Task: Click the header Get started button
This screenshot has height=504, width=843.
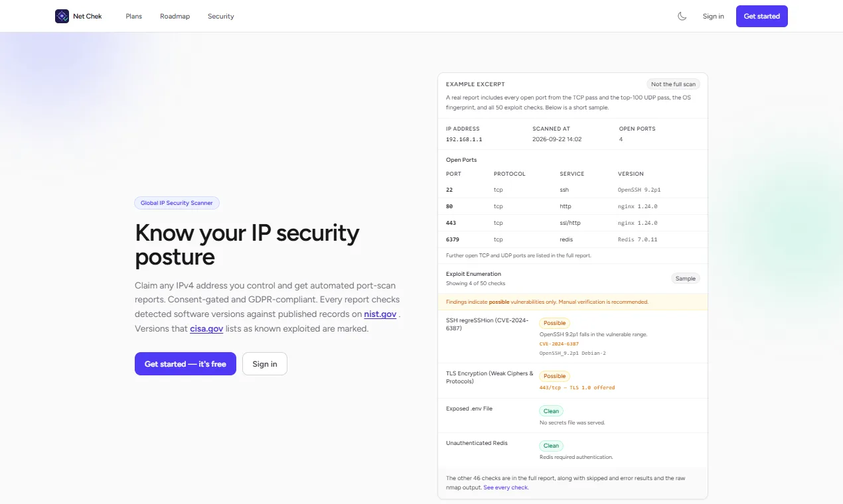Action: point(762,16)
